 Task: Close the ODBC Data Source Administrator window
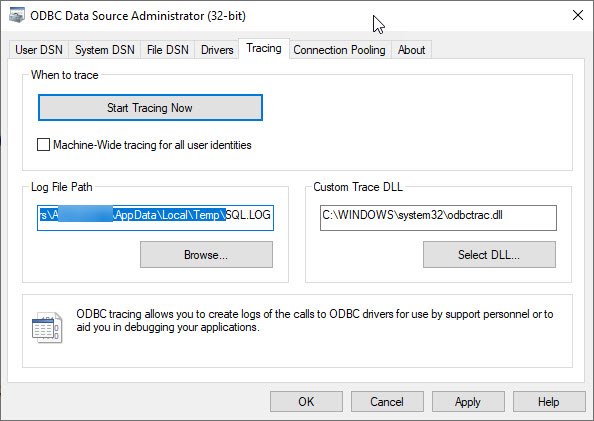(578, 15)
